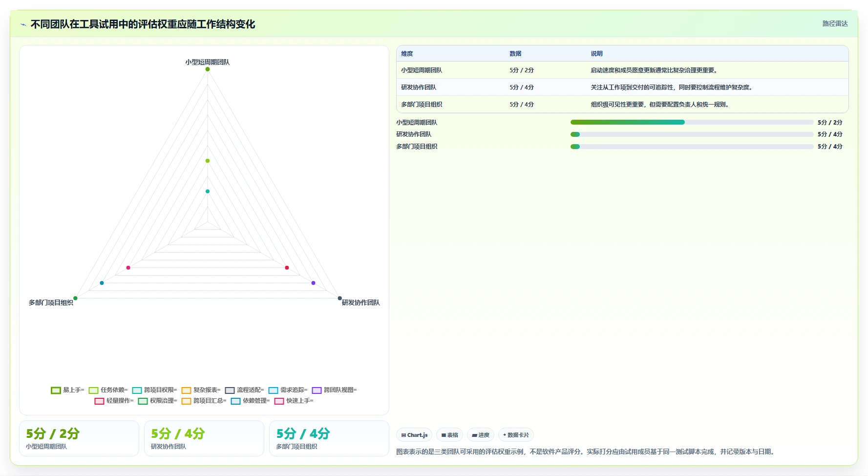Click the 研发协作团队 progress bar
This screenshot has width=868, height=476.
692,134
